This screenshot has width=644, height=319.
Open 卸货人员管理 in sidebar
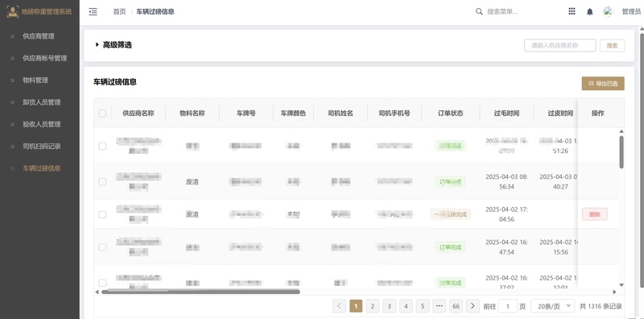coord(42,102)
